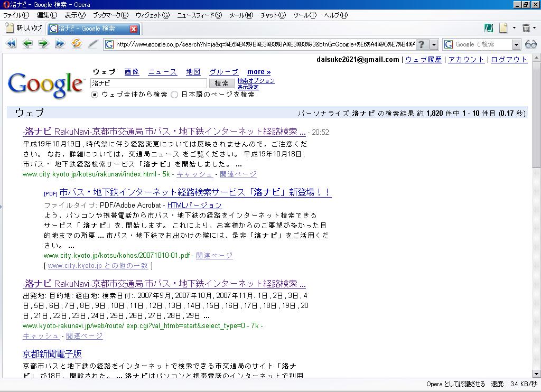Click the Rewind navigation button
541x392 pixels.
coord(11,44)
